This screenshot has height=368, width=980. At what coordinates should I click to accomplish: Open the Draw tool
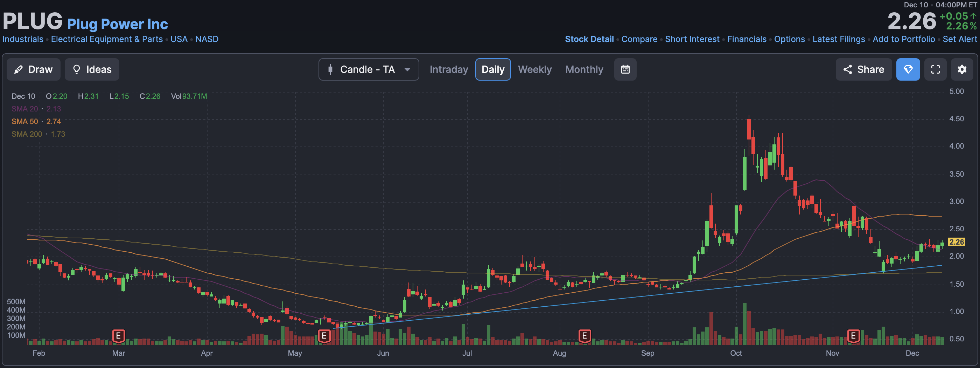[x=34, y=69]
